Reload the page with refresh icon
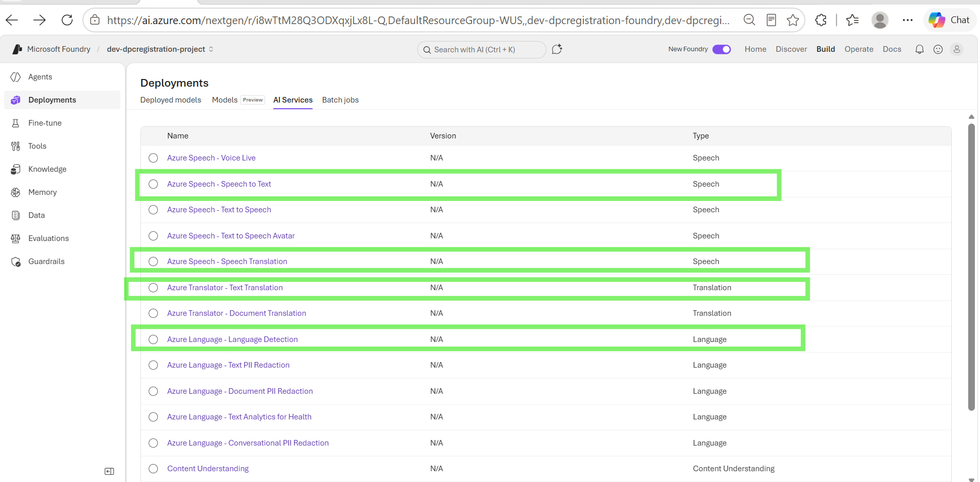This screenshot has height=482, width=980. (67, 20)
